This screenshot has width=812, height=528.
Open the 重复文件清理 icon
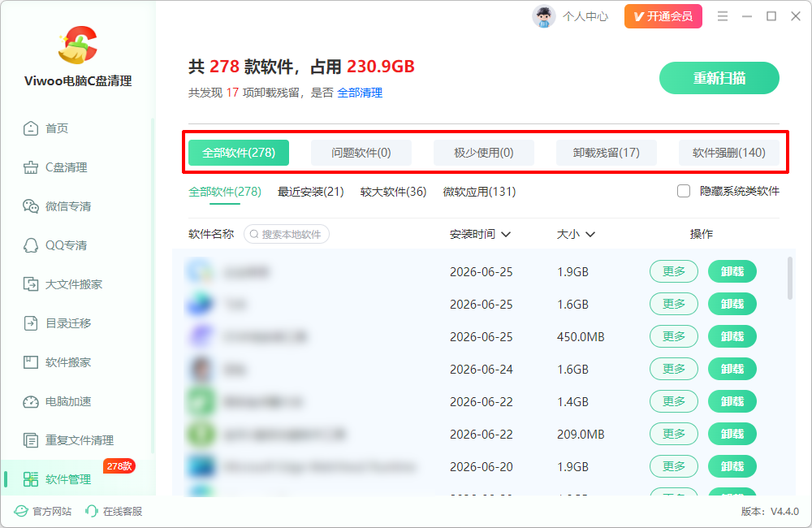tap(31, 440)
